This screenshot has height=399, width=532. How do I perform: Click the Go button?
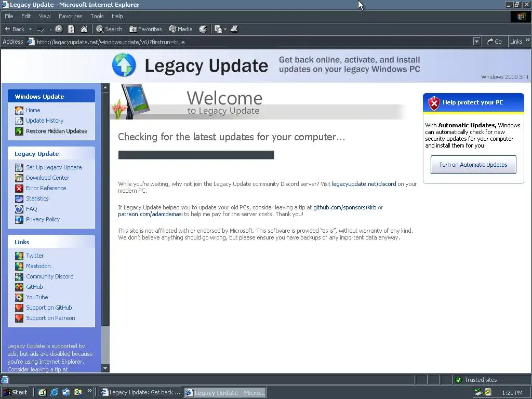click(495, 42)
